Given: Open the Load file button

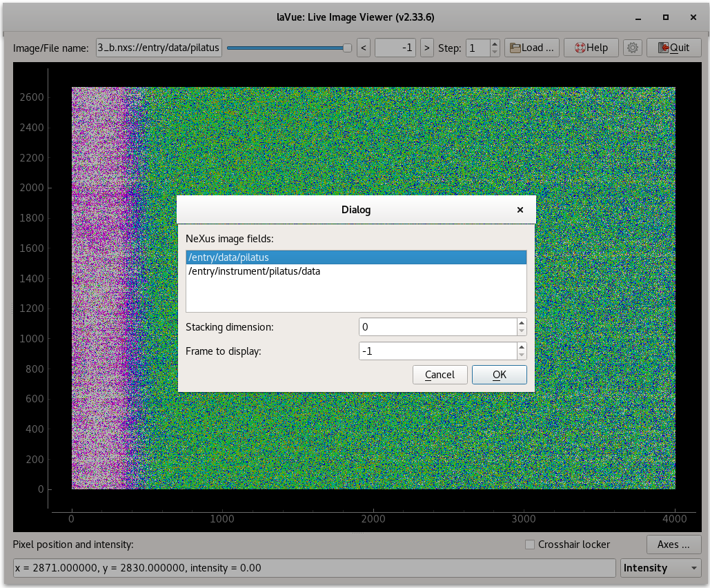Looking at the screenshot, I should click(x=531, y=48).
